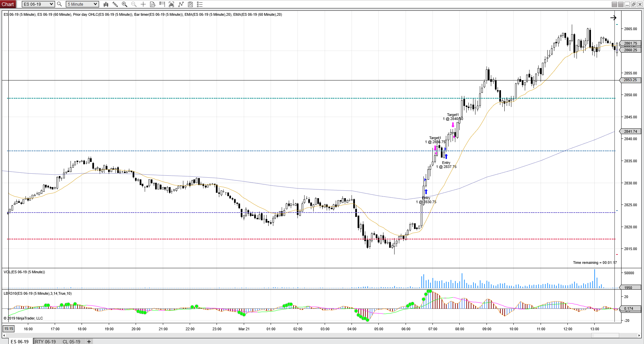The width and height of the screenshot is (644, 344).
Task: Open the chart properties list icon
Action: (x=200, y=4)
